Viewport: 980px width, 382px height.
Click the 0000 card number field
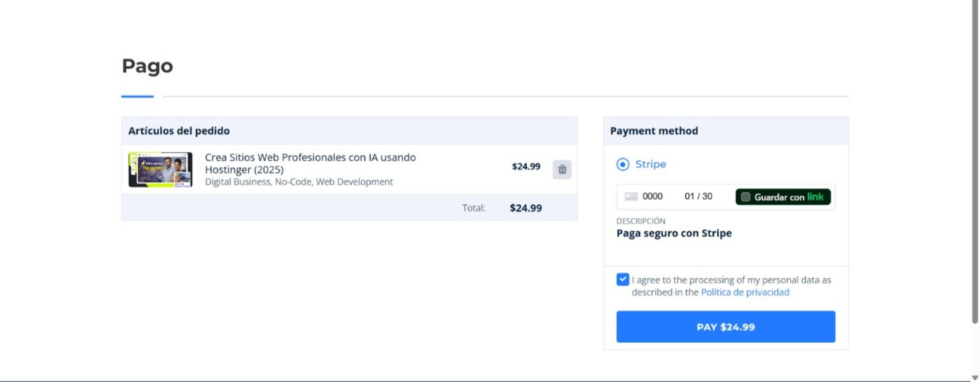652,197
